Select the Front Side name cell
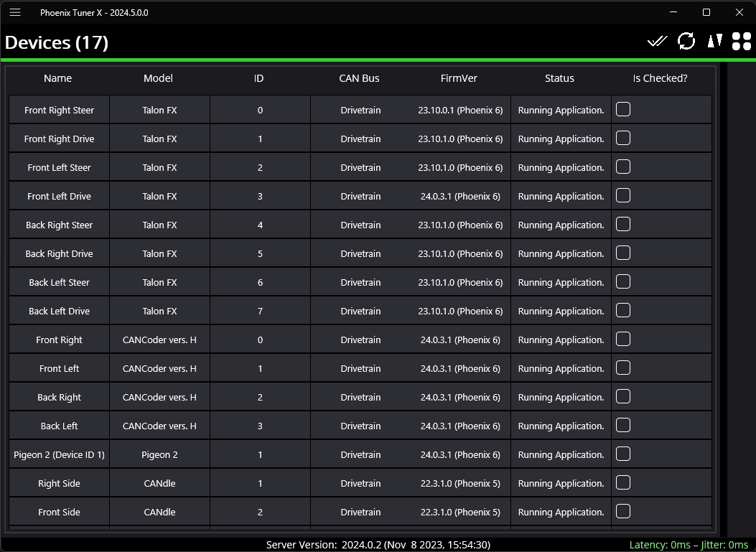 point(60,512)
